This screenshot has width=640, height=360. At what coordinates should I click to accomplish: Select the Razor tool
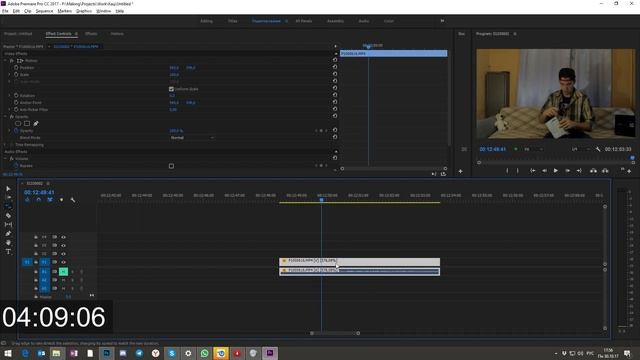click(x=8, y=216)
